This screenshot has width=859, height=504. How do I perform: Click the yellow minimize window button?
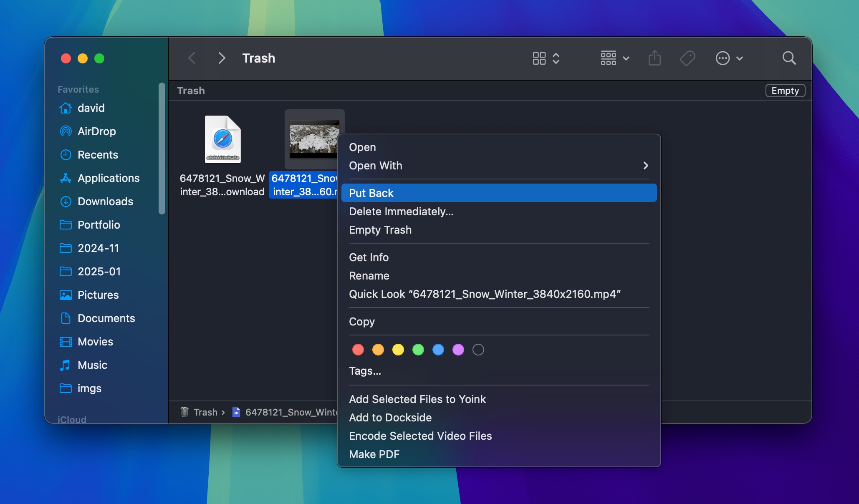tap(83, 58)
